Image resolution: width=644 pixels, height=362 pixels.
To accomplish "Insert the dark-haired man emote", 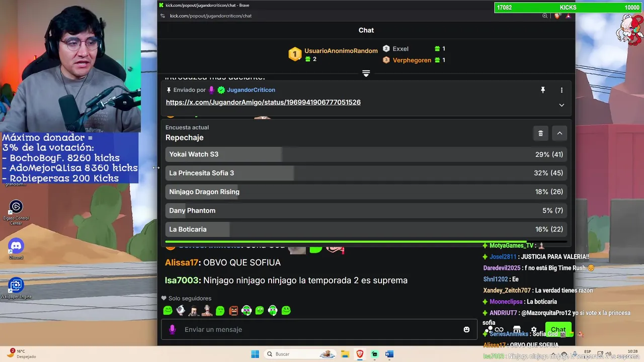I will [194, 310].
